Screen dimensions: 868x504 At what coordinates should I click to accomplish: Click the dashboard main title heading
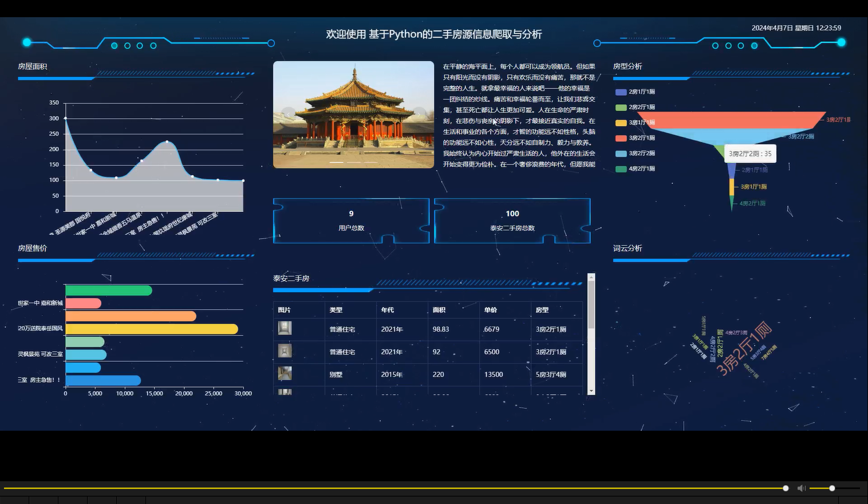(x=434, y=34)
